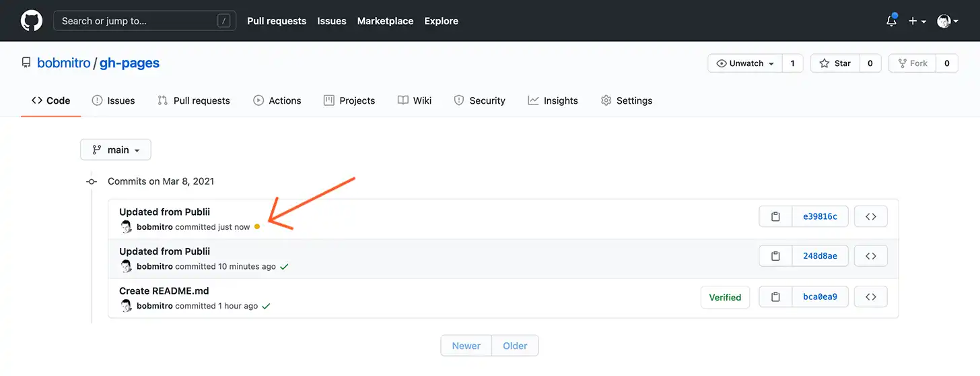Click green checkmark on 10 minutes ago commit
The image size is (980, 376).
pyautogui.click(x=284, y=267)
